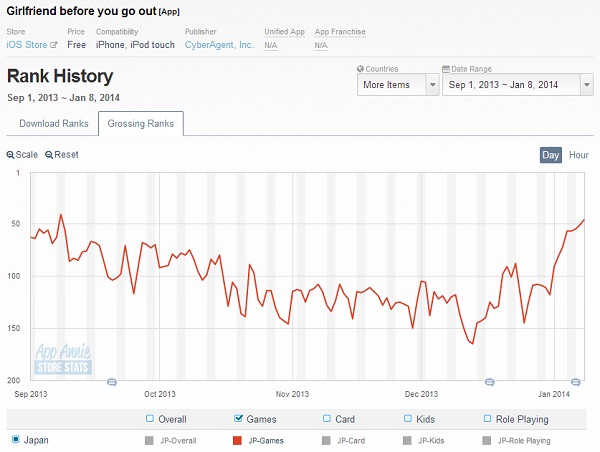Enable the Overall category checkbox

click(x=150, y=419)
